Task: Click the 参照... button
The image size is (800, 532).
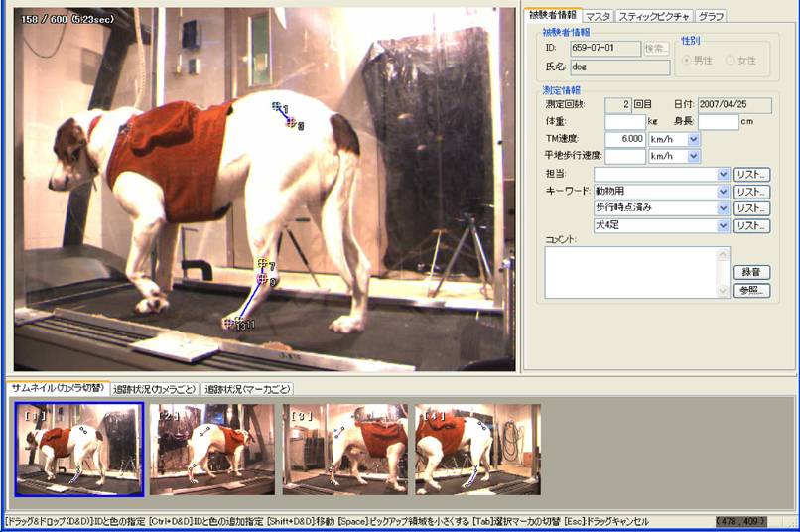Action: [x=751, y=290]
